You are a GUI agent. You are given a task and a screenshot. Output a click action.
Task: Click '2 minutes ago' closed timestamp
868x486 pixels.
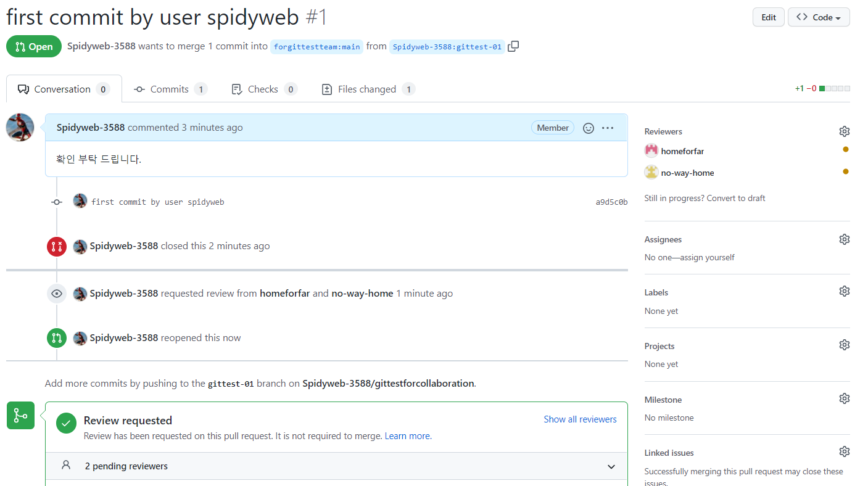(x=239, y=245)
